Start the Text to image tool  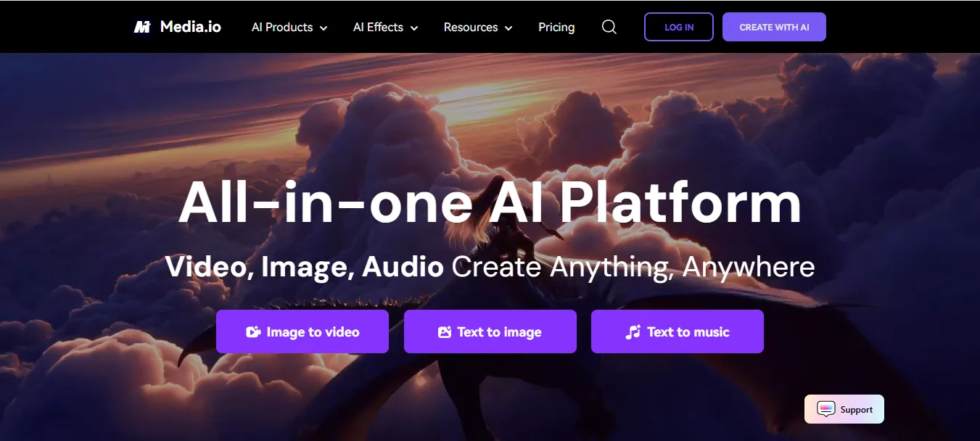pyautogui.click(x=490, y=331)
